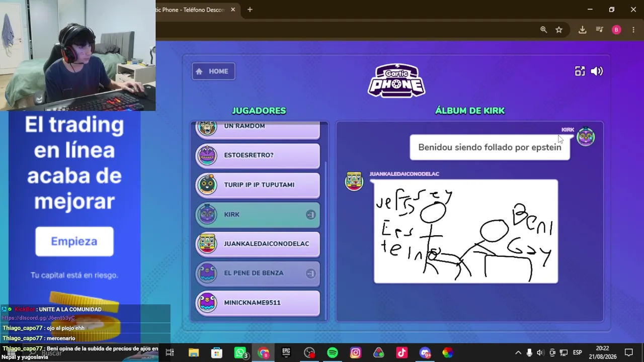The width and height of the screenshot is (644, 362).
Task: Click TURIP IP IP TUPUTAMI bomb avatar
Action: coord(207,185)
